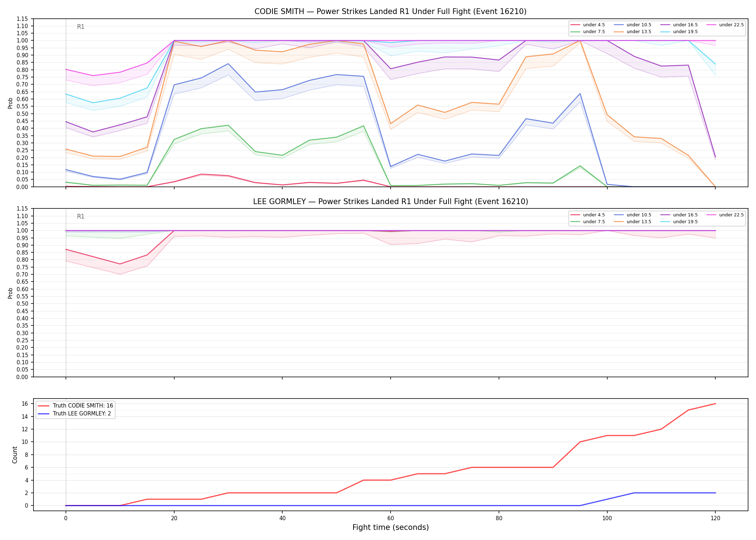
Task: Click the '40' tick on fight time axis
Action: [x=282, y=518]
